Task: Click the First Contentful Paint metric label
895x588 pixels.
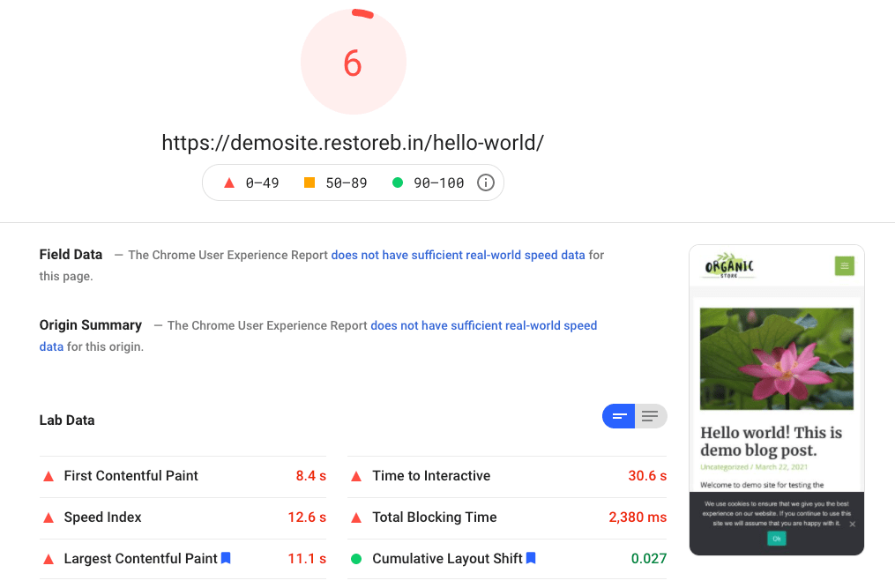Action: pyautogui.click(x=131, y=475)
